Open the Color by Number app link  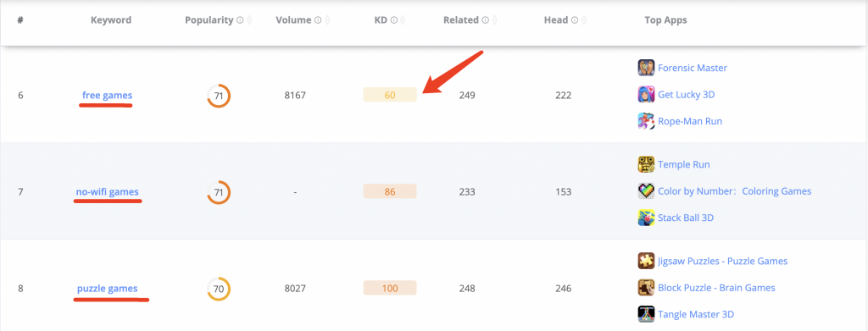(735, 191)
